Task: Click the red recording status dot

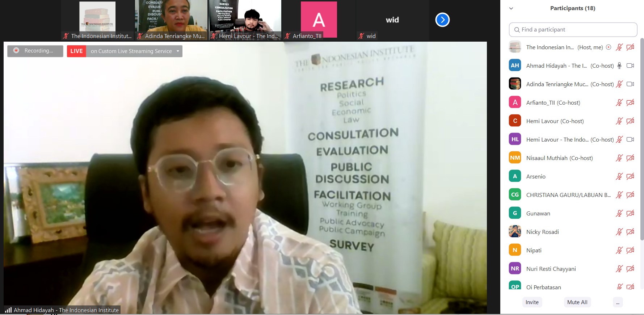Action: click(x=16, y=51)
